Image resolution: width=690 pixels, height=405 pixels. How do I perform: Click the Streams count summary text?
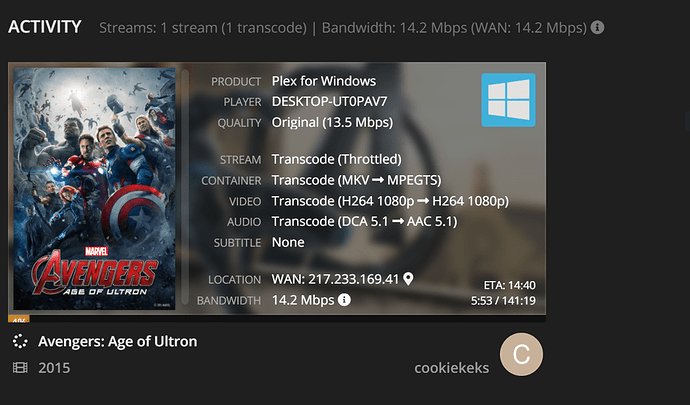pyautogui.click(x=202, y=27)
